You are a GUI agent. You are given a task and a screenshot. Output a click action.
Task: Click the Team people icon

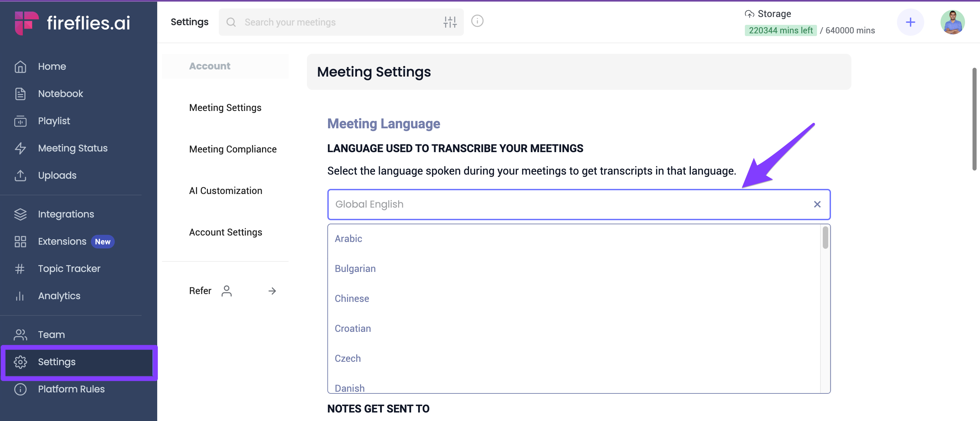pyautogui.click(x=20, y=335)
